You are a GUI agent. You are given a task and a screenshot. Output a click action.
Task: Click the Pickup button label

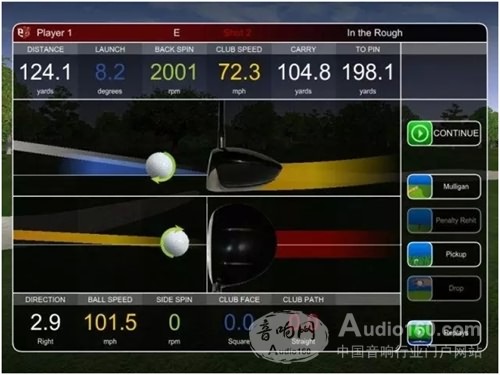pos(456,254)
